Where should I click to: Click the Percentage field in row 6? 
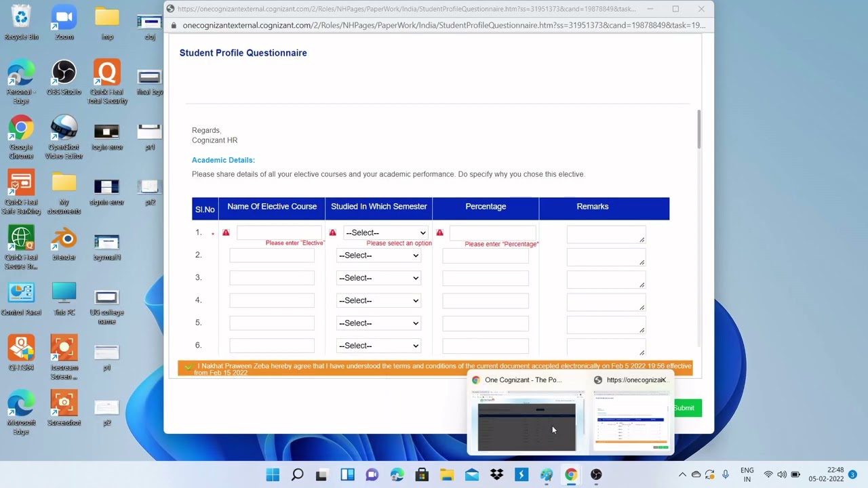[x=486, y=346]
